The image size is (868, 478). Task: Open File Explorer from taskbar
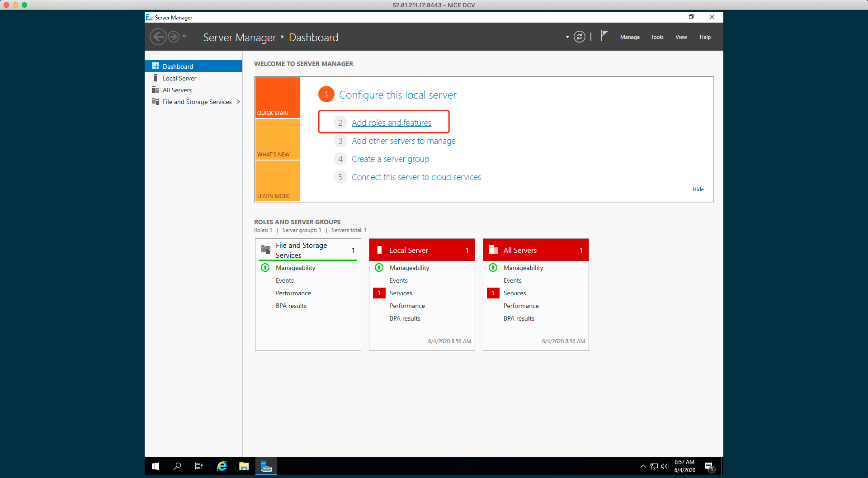coord(244,466)
